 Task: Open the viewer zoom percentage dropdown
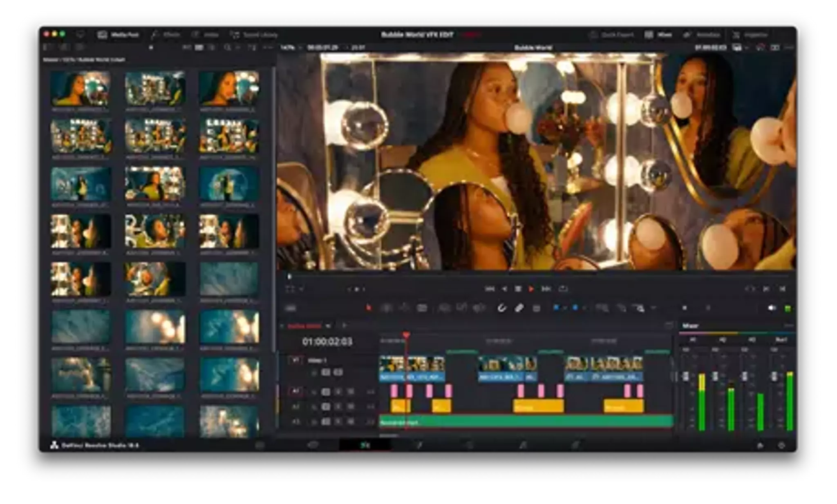point(291,47)
